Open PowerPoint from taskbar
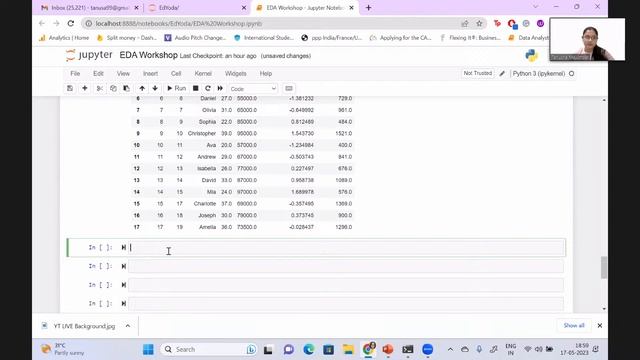Image resolution: width=640 pixels, height=360 pixels. coord(388,349)
